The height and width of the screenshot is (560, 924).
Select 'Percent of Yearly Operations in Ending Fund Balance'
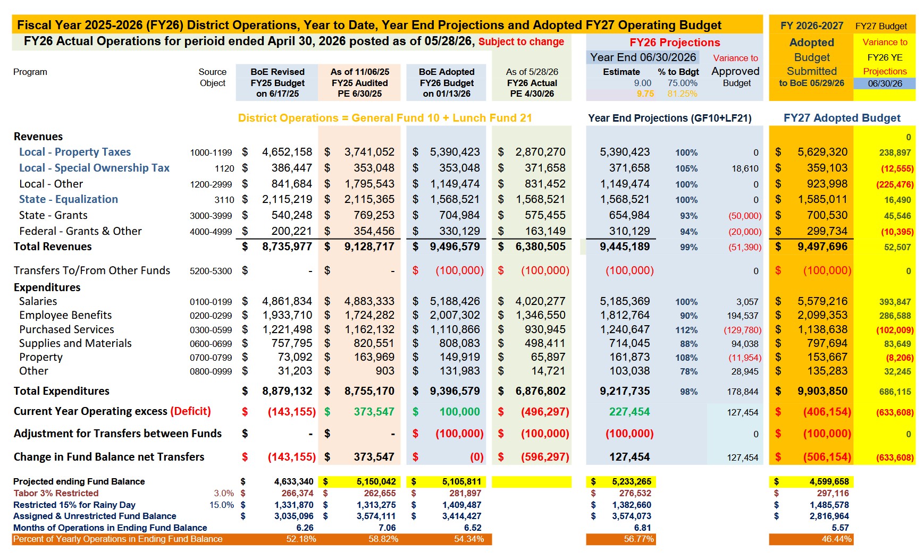pos(118,539)
